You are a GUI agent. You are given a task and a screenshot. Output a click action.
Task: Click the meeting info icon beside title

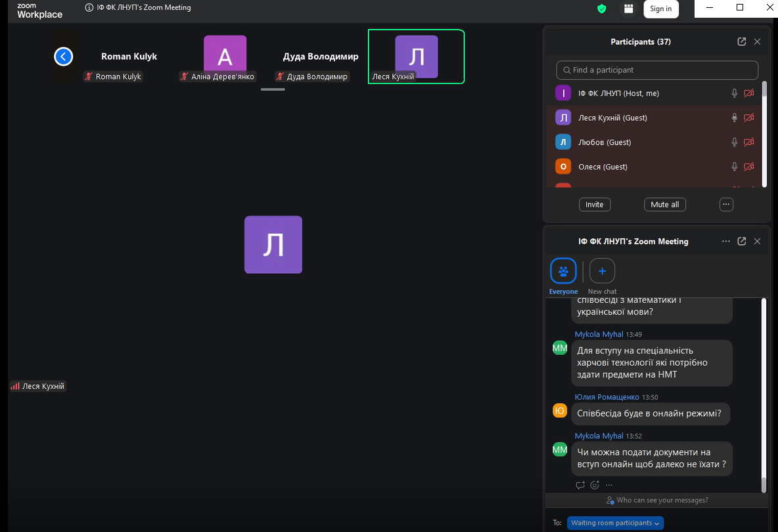pyautogui.click(x=89, y=8)
